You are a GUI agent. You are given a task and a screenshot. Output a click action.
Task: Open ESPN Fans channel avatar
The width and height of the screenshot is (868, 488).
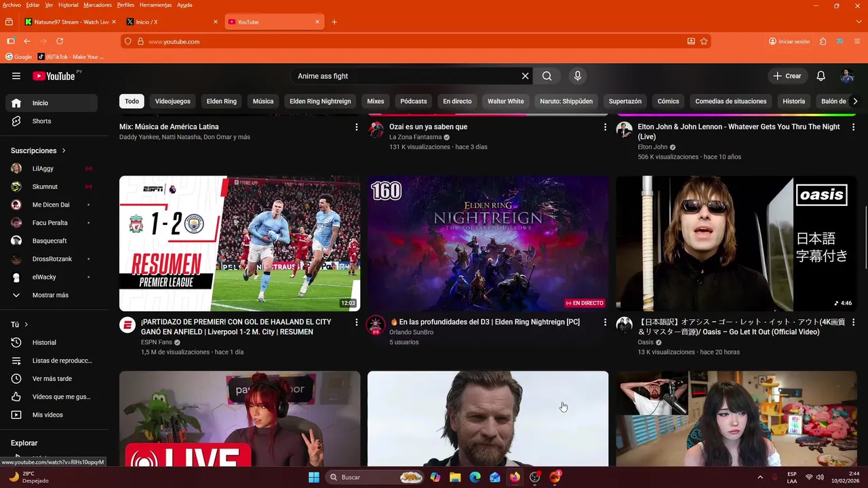tap(127, 325)
